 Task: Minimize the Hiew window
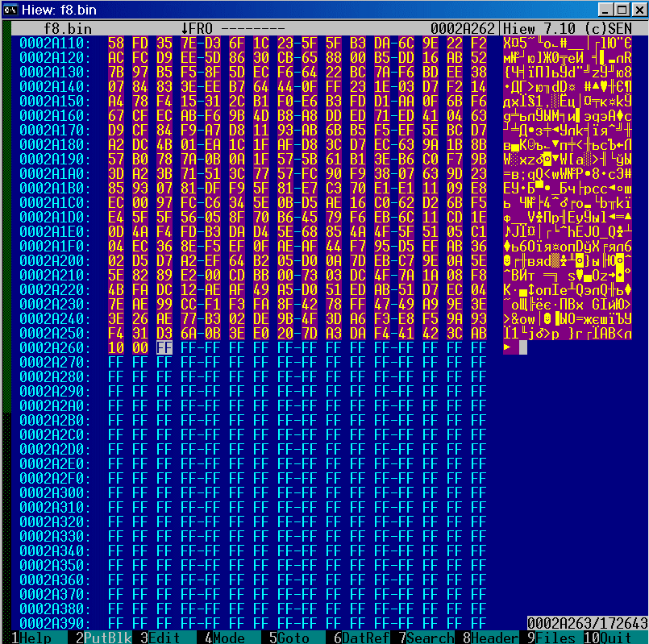pos(601,10)
